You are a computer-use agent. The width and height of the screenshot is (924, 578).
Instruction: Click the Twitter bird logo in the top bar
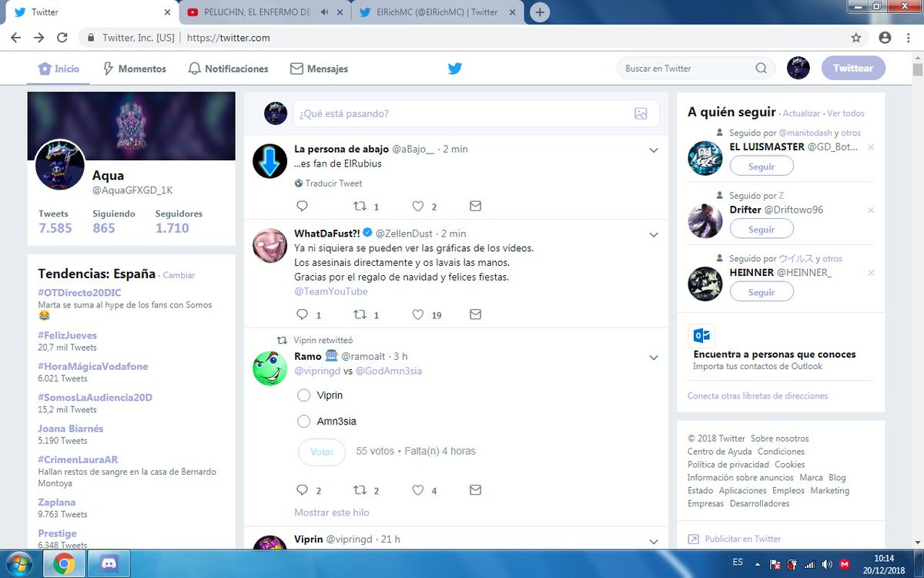(454, 69)
